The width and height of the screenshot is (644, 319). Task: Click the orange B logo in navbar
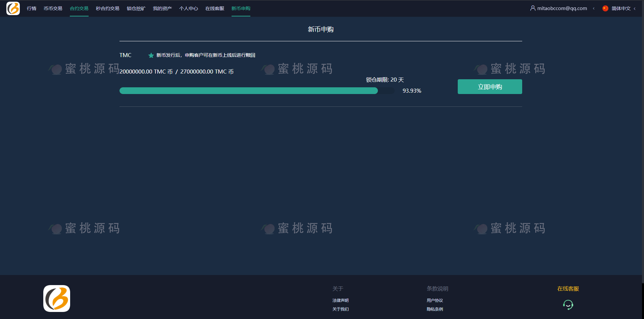point(13,8)
